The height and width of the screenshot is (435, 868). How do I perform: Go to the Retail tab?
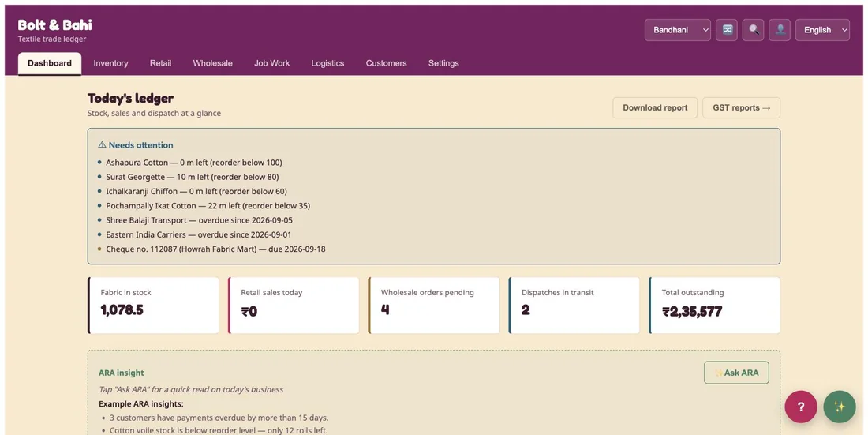click(160, 63)
